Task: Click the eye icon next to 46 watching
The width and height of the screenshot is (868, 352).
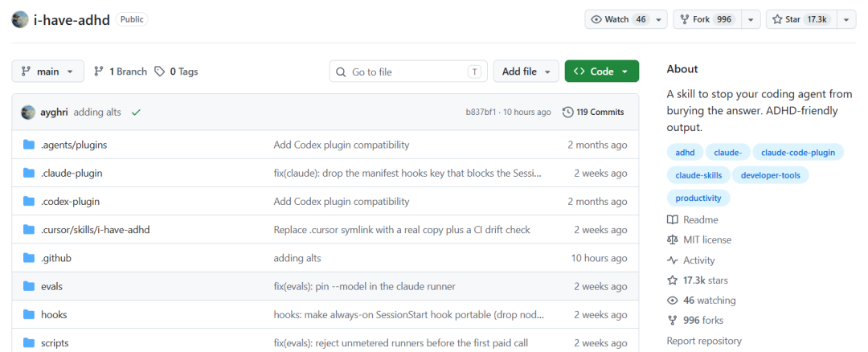Action: (672, 301)
